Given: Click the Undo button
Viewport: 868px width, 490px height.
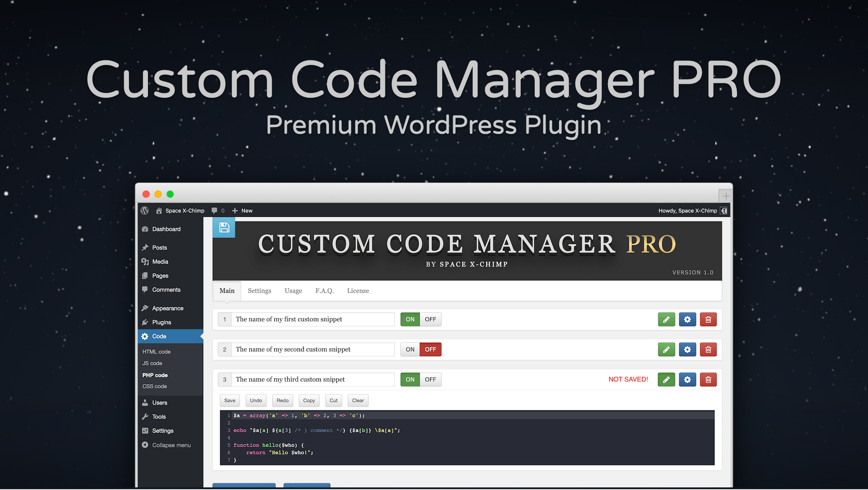Looking at the screenshot, I should (255, 400).
